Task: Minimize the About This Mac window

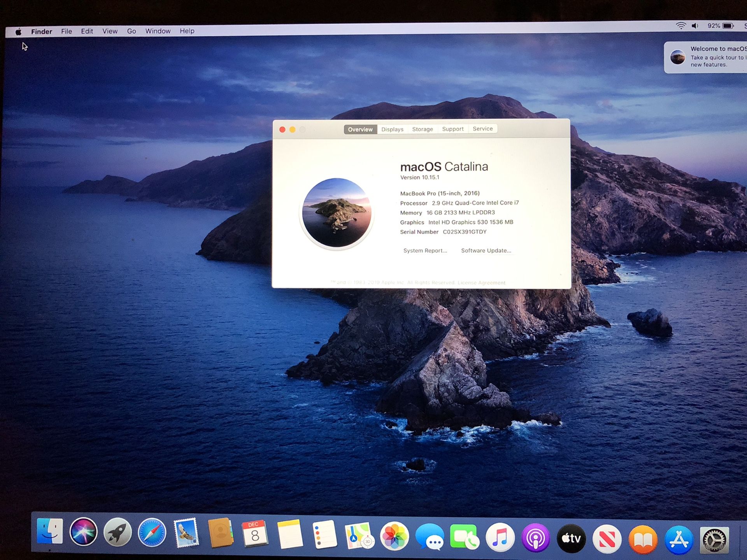Action: [x=293, y=129]
